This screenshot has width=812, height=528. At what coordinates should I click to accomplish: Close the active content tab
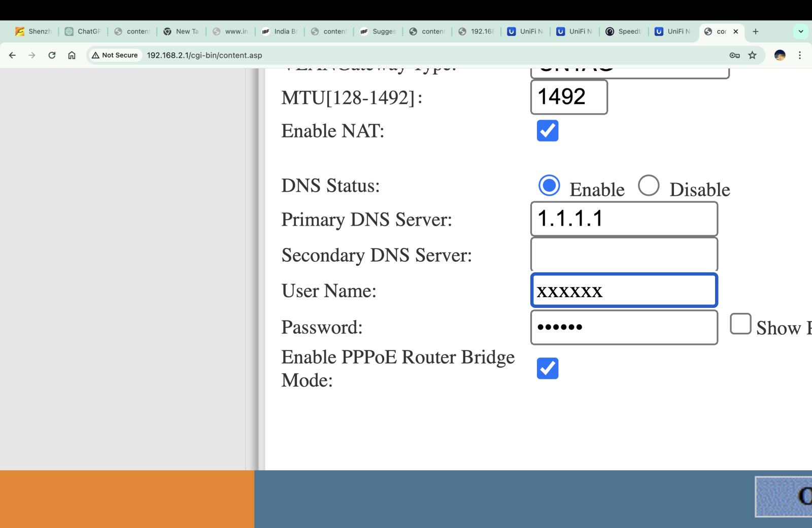point(735,31)
